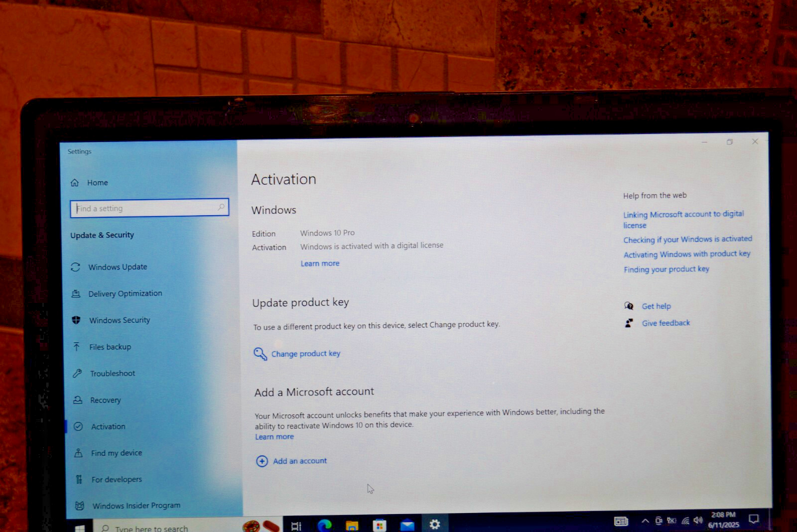The width and height of the screenshot is (797, 532).
Task: Open Task View from taskbar
Action: point(296,526)
